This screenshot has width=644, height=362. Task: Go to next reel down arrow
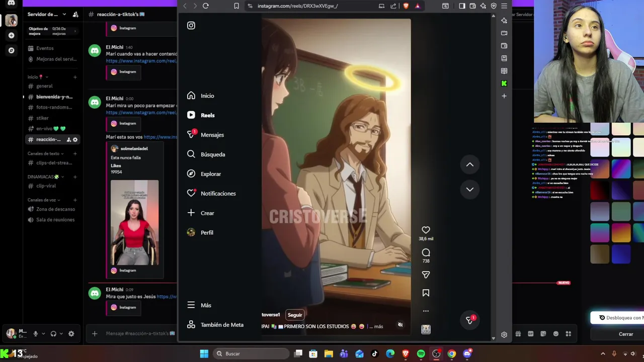(469, 189)
